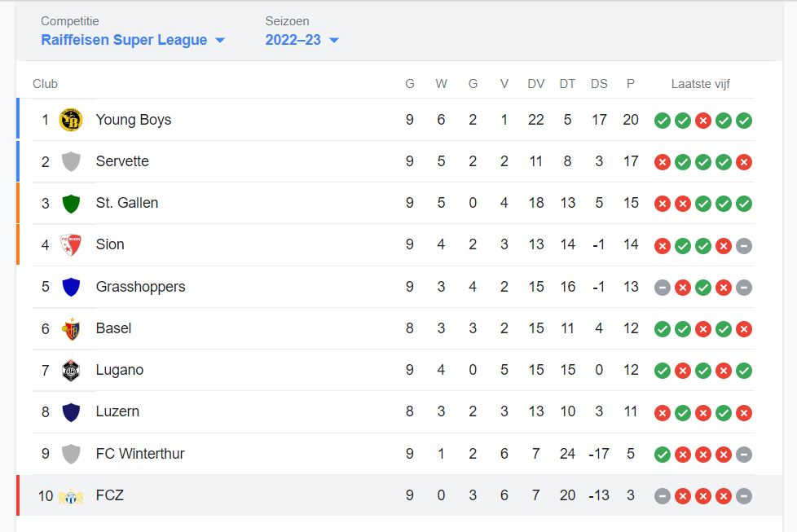Click the Basel club crest

coord(71,329)
